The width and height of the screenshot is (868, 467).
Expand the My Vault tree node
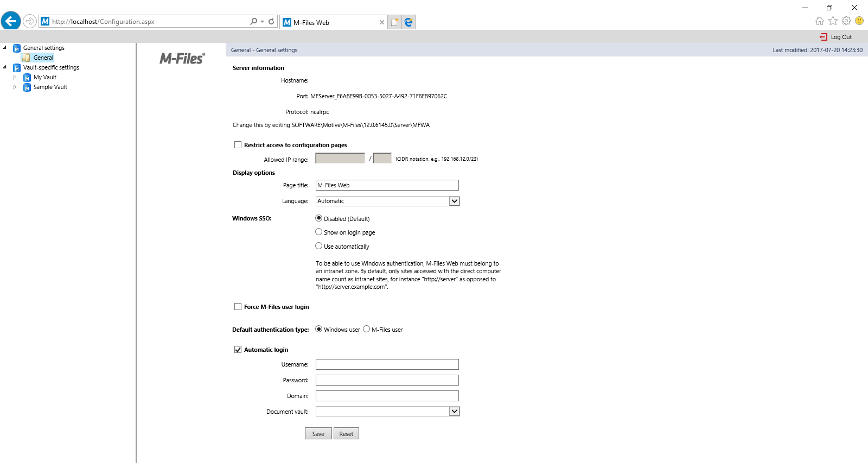coord(15,78)
